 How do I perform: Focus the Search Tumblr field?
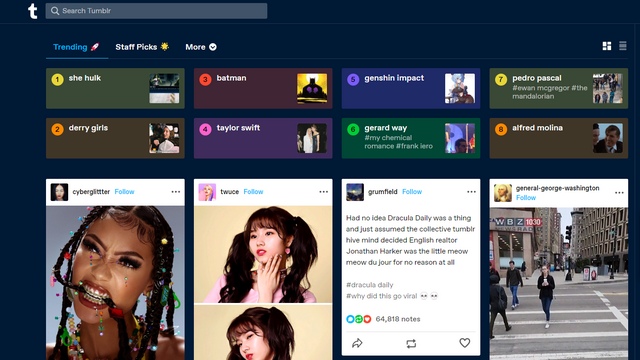pyautogui.click(x=156, y=11)
